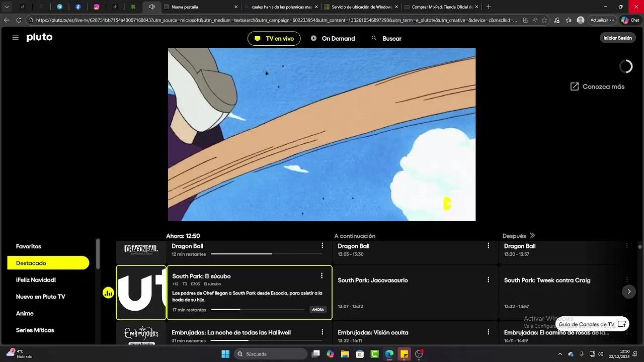Switch to the Telegram pinned tab

point(59,7)
